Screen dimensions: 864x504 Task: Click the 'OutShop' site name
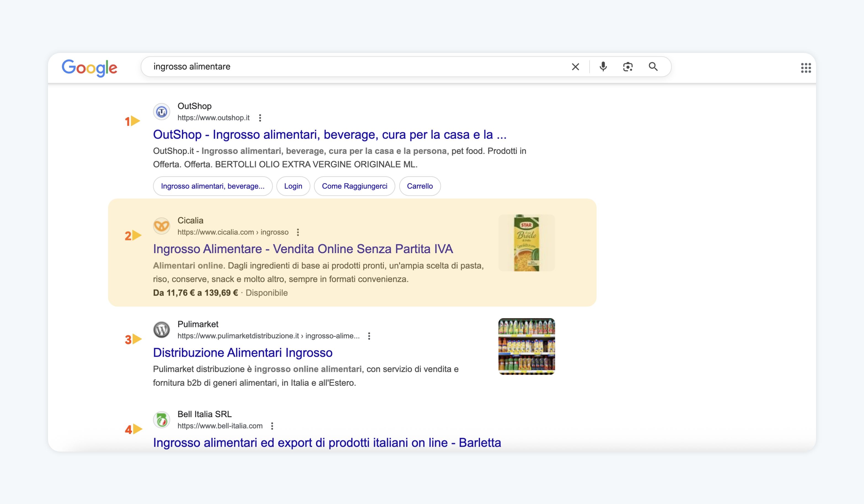tap(194, 106)
